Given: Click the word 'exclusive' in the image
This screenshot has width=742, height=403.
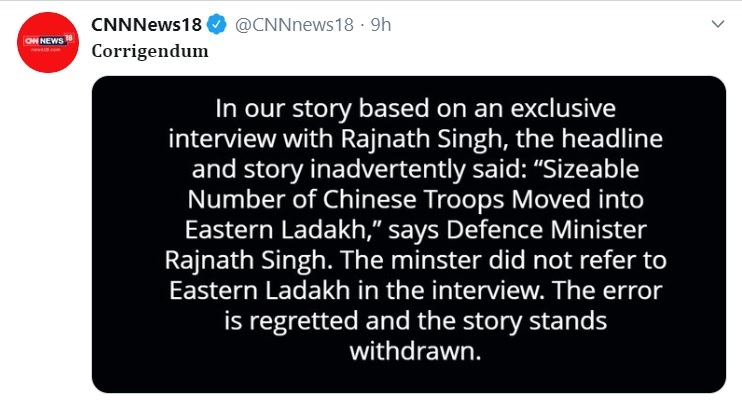Looking at the screenshot, I should (x=560, y=108).
